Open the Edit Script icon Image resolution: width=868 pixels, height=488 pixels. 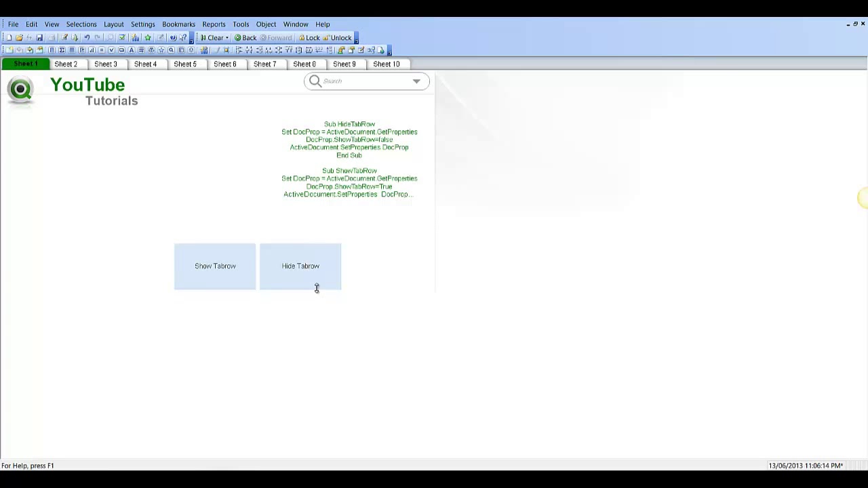click(64, 37)
